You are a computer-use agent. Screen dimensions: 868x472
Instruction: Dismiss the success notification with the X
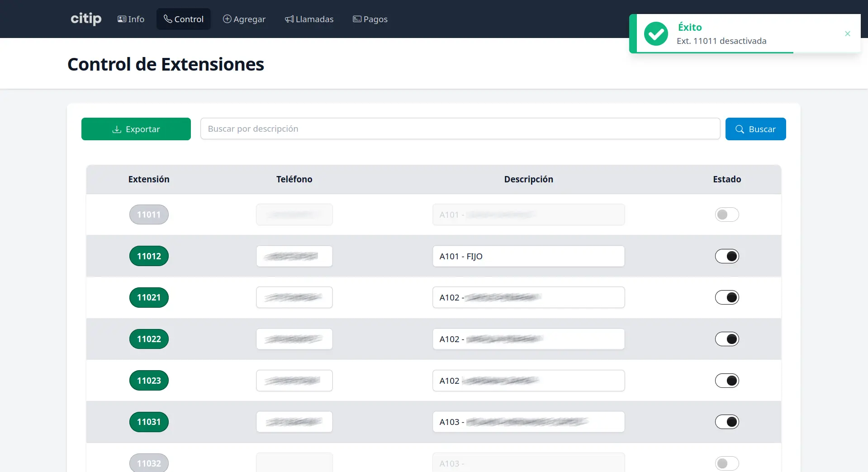[847, 33]
